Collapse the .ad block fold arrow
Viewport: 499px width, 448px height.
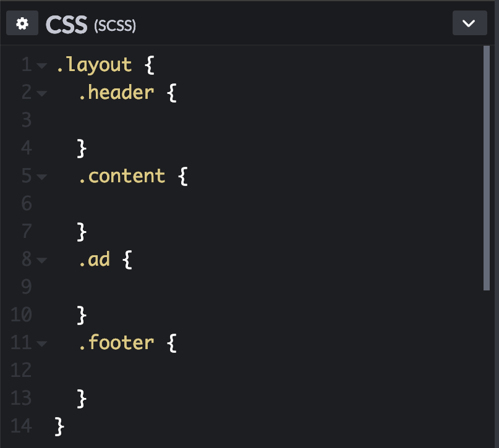[40, 259]
